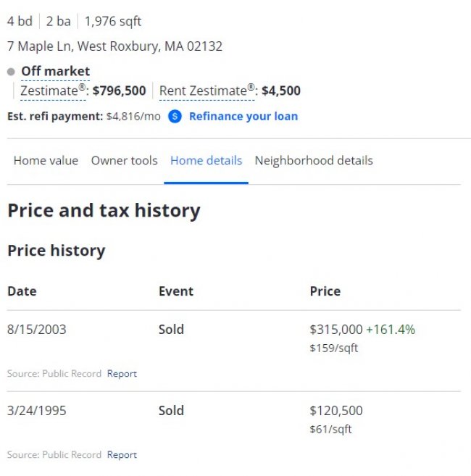Screen dimensions: 471x476
Task: Report the 8/15/2003 sale record
Action: [x=122, y=374]
